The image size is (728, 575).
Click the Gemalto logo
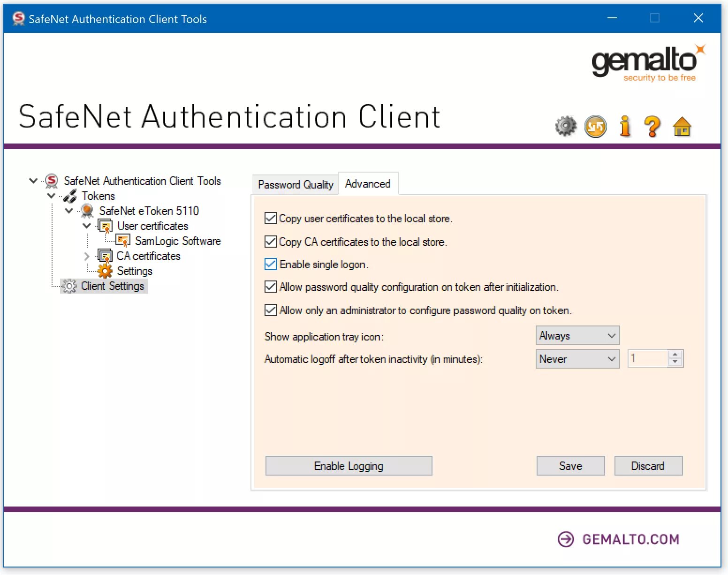pos(648,64)
